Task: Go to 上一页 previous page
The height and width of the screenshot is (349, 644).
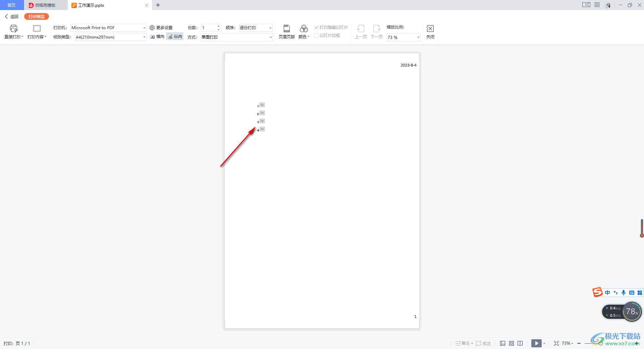Action: pos(361,32)
